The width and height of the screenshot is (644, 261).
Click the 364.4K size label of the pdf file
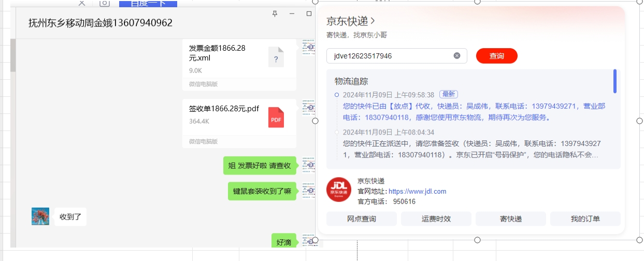click(199, 121)
